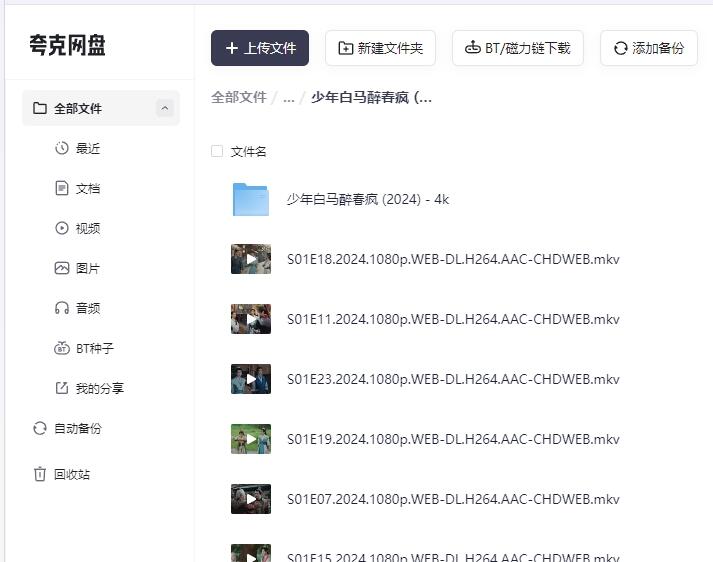Tick the select-all checkbox beside 文件名
The image size is (713, 562).
[217, 151]
